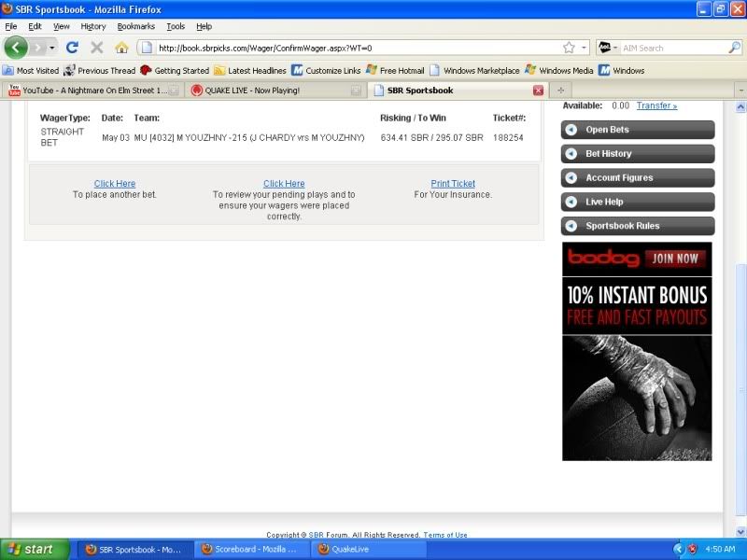Open the Latest Headlines feed bookmark
Image resolution: width=747 pixels, height=560 pixels.
pyautogui.click(x=250, y=71)
